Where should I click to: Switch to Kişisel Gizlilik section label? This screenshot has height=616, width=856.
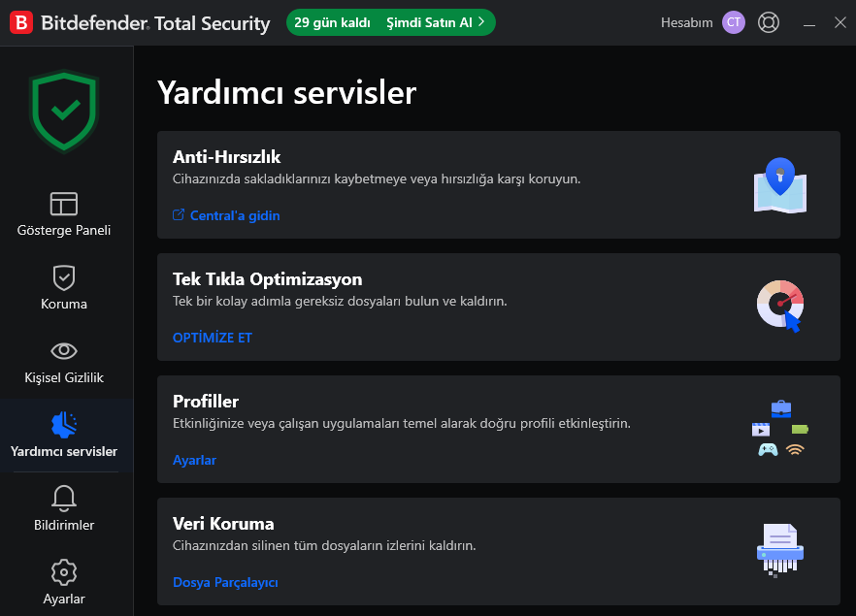pyautogui.click(x=64, y=377)
